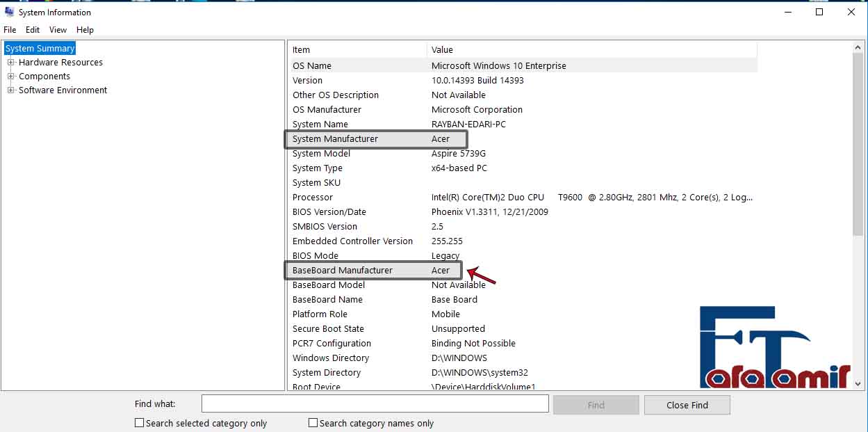Open the File menu
This screenshot has height=432, width=868.
tap(10, 30)
